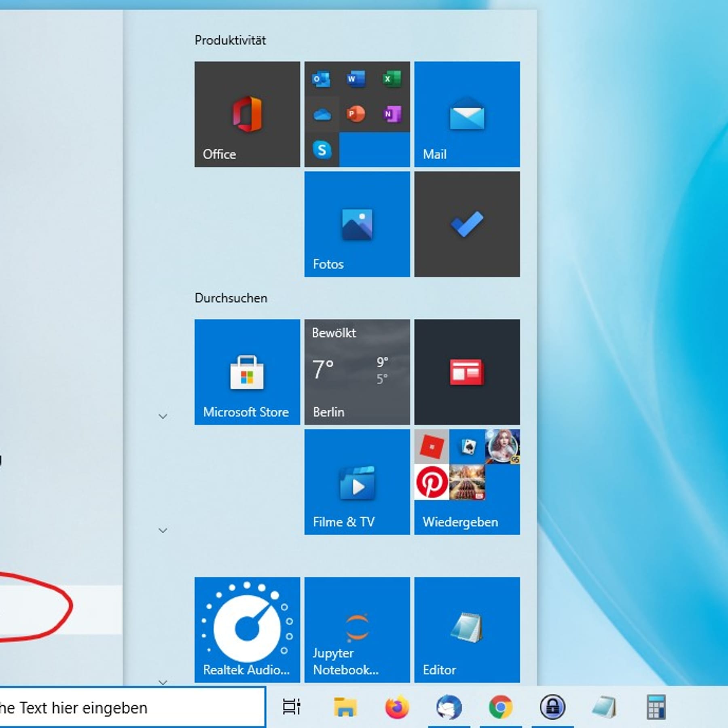Screen dimensions: 728x728
Task: Open Roblox in the Wiedergeben folder
Action: tap(432, 447)
